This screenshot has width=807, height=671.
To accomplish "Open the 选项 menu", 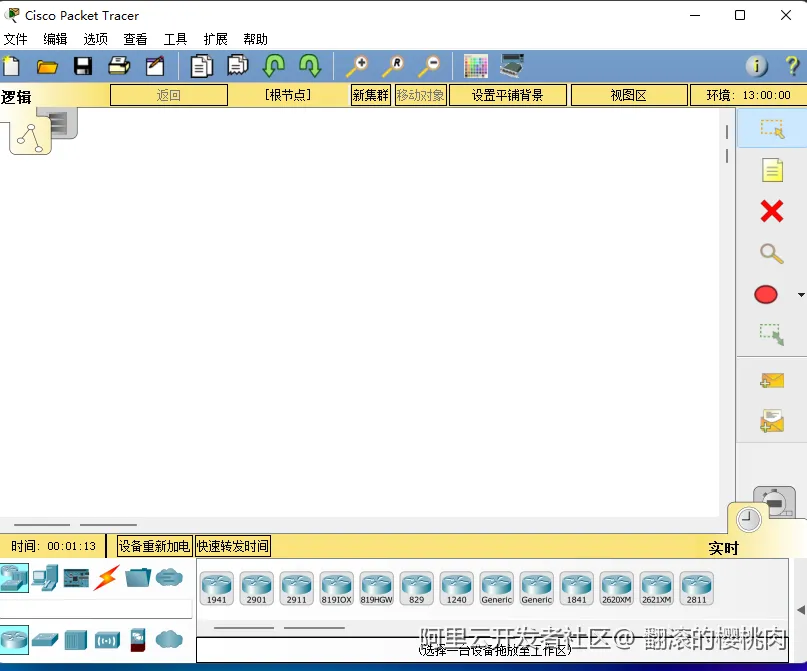I will click(95, 39).
